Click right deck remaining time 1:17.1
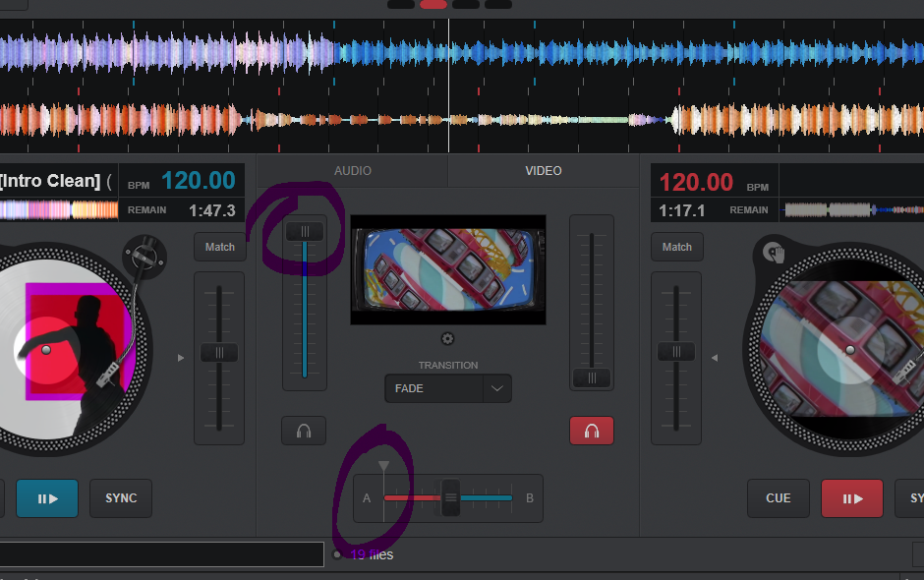 pos(682,210)
